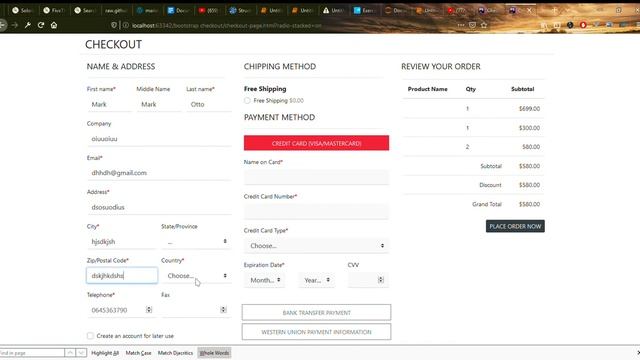Click the Product Name column header
640x360 pixels.
click(x=428, y=89)
